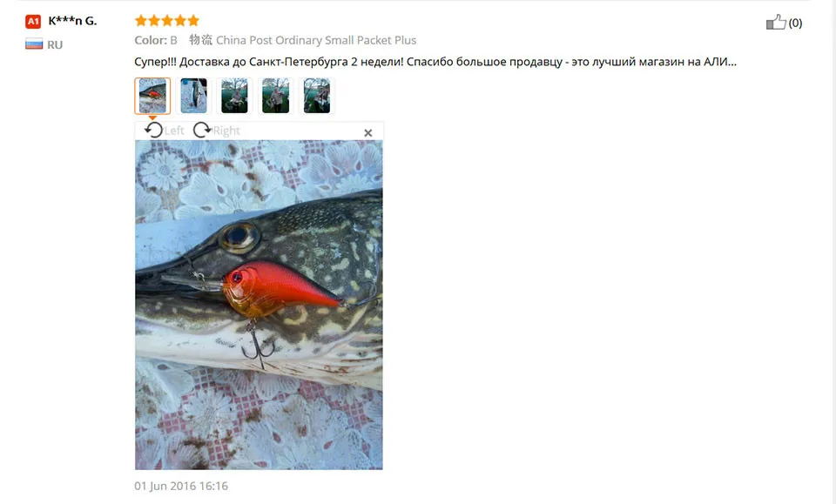The image size is (836, 504).
Task: Click the A1 buyer level badge
Action: tap(33, 21)
